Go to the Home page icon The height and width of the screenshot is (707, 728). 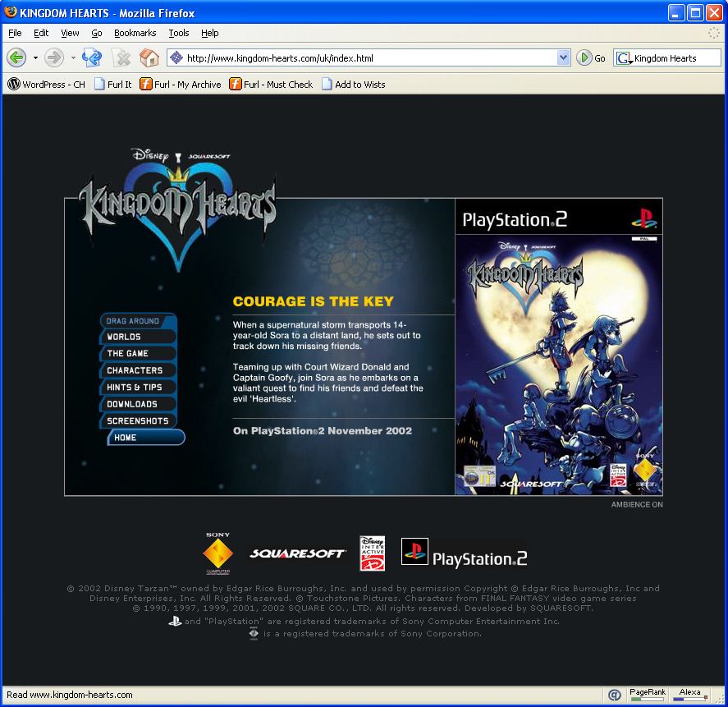149,58
